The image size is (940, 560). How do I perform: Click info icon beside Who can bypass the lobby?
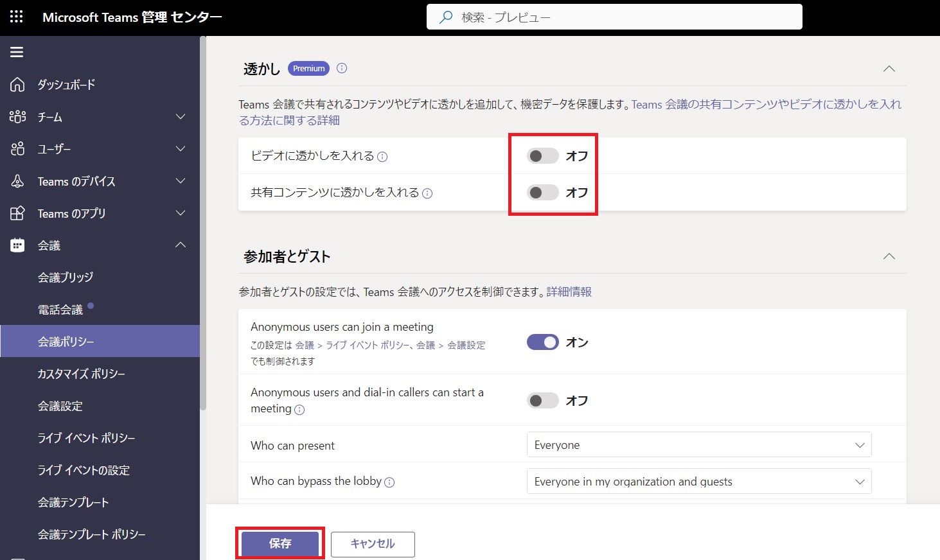click(389, 482)
